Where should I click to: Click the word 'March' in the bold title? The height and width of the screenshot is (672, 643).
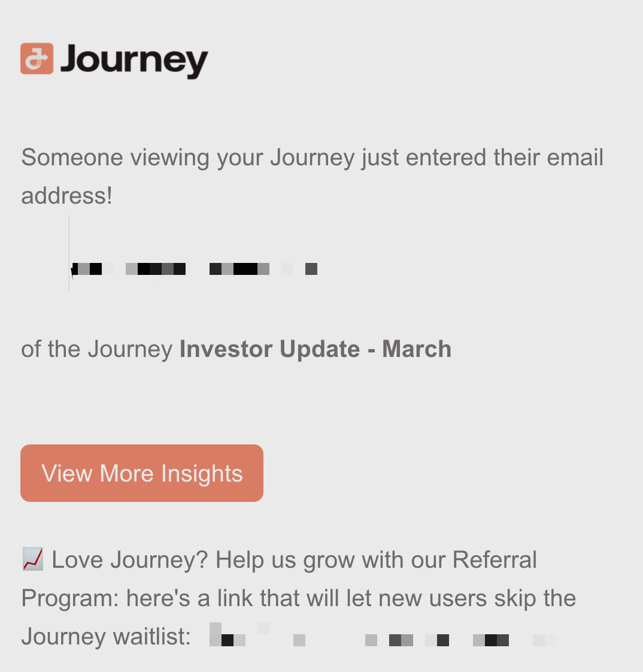(417, 349)
